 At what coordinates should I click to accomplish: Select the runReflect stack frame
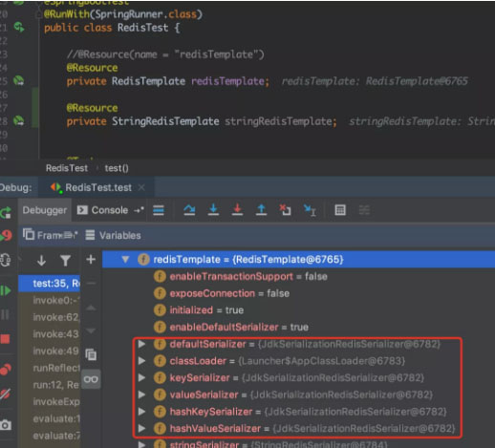pyautogui.click(x=49, y=368)
